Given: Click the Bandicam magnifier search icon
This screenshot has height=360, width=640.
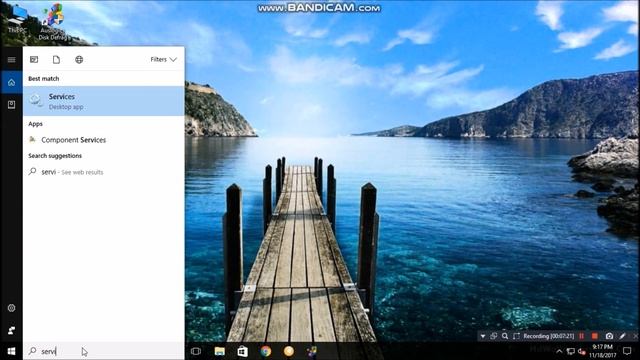Looking at the screenshot, I should coord(505,336).
